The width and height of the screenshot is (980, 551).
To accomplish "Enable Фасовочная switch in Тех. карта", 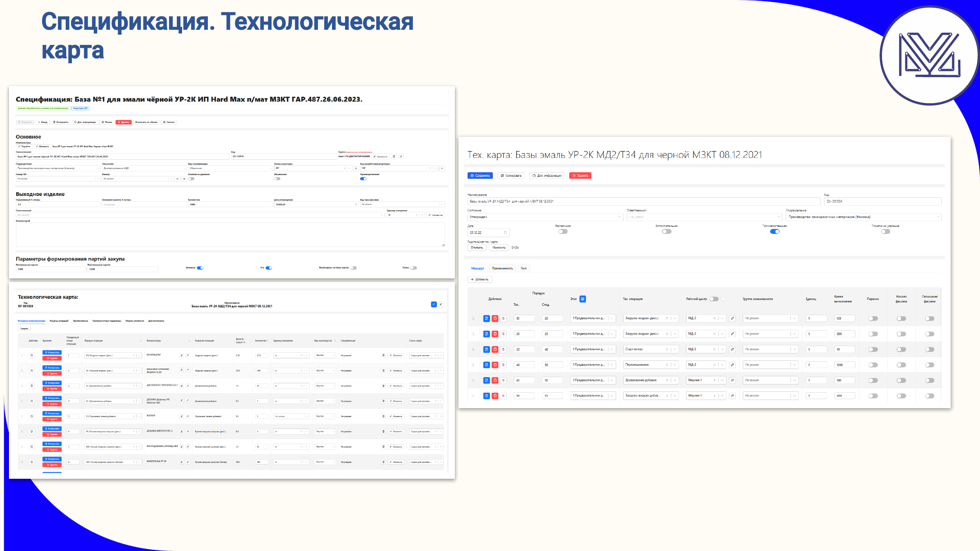I will (563, 231).
